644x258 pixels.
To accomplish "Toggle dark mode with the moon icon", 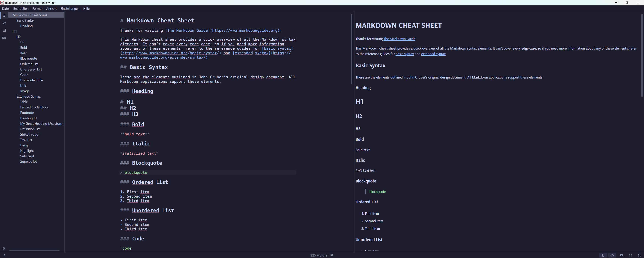I will (x=603, y=255).
